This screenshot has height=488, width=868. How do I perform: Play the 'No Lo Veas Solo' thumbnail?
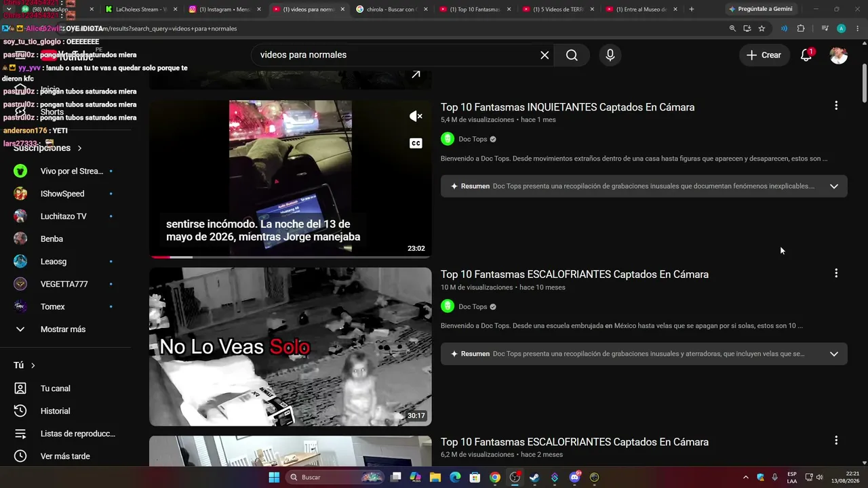pos(290,347)
